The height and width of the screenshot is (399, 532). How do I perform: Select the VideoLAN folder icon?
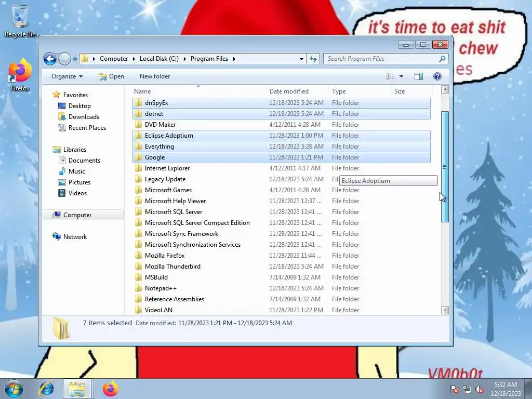coord(138,310)
